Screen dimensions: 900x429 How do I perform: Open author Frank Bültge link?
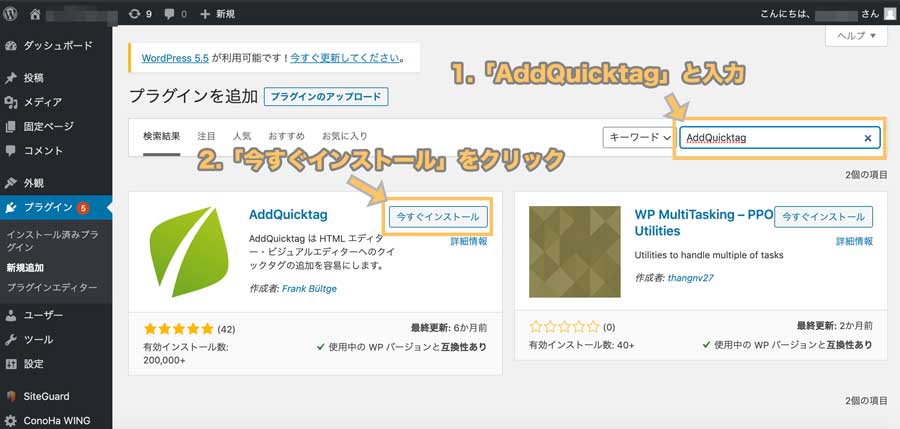309,289
